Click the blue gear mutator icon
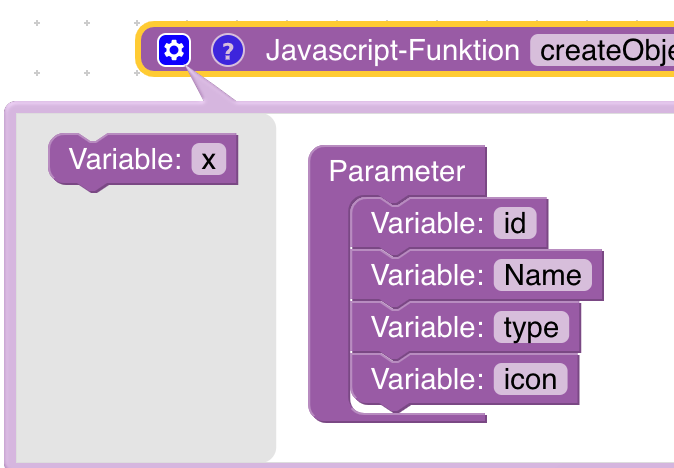 click(174, 49)
